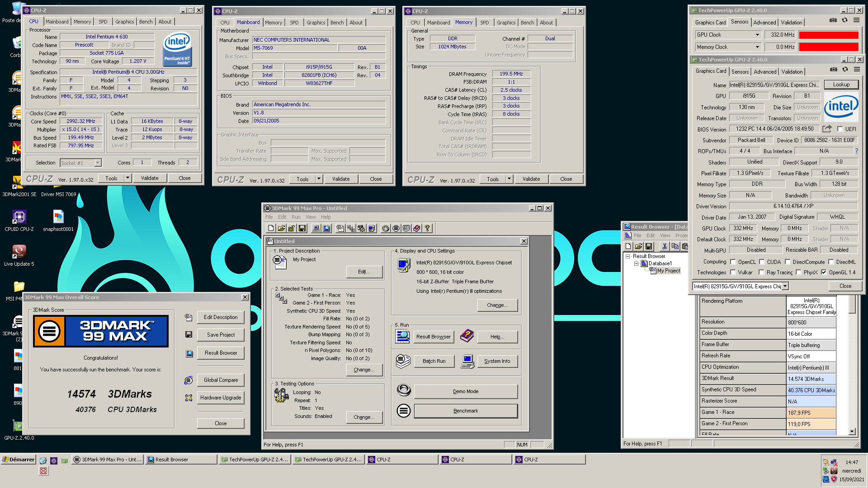This screenshot has width=868, height=488.
Task: Toggle PhysX checkbox in GPU-Z
Action: (798, 272)
